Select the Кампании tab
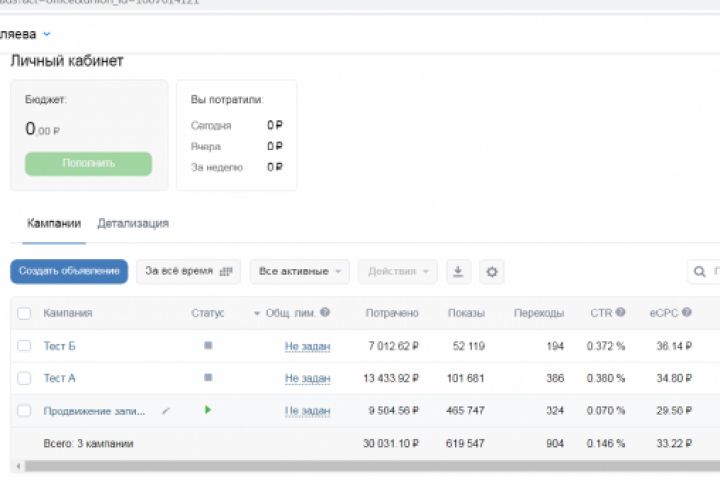The image size is (720, 480). [x=54, y=224]
